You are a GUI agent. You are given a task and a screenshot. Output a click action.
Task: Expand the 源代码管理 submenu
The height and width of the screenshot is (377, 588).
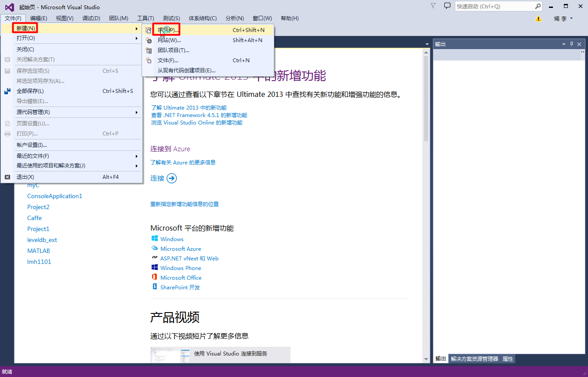coord(136,113)
